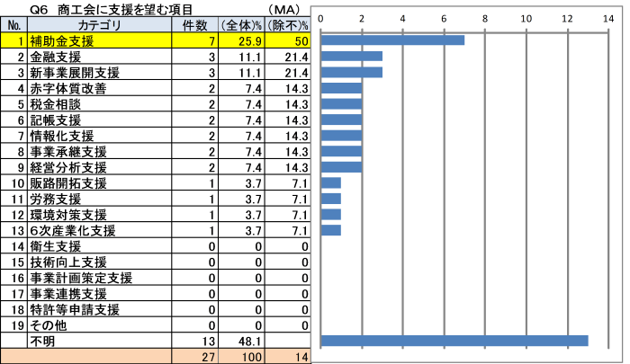
Task: Select the '補助金支援' category cell
Action: pyautogui.click(x=100, y=41)
